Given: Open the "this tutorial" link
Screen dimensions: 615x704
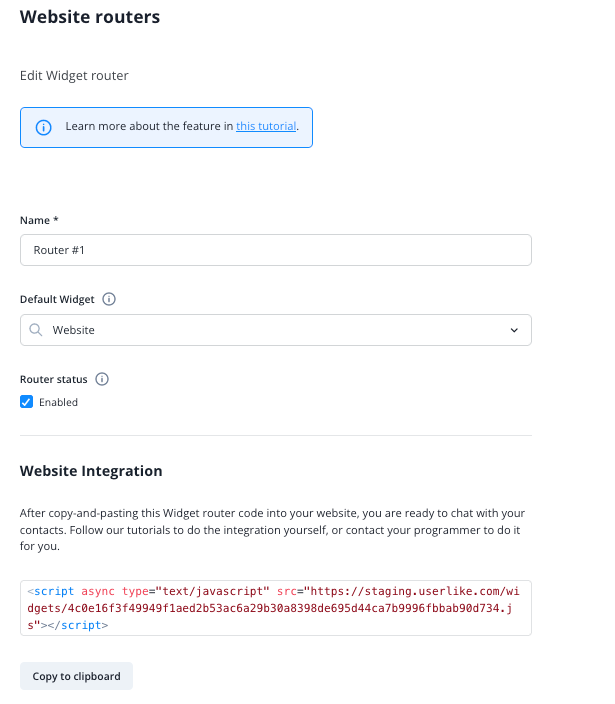Looking at the screenshot, I should [266, 126].
